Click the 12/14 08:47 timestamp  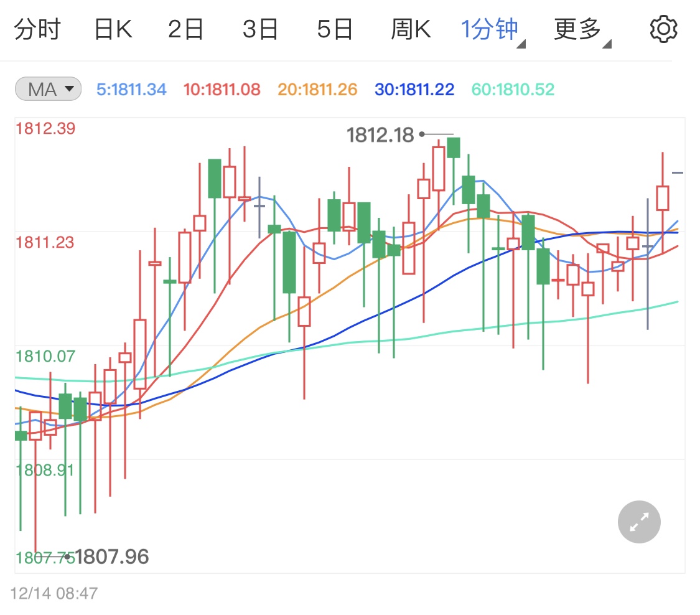click(x=54, y=594)
